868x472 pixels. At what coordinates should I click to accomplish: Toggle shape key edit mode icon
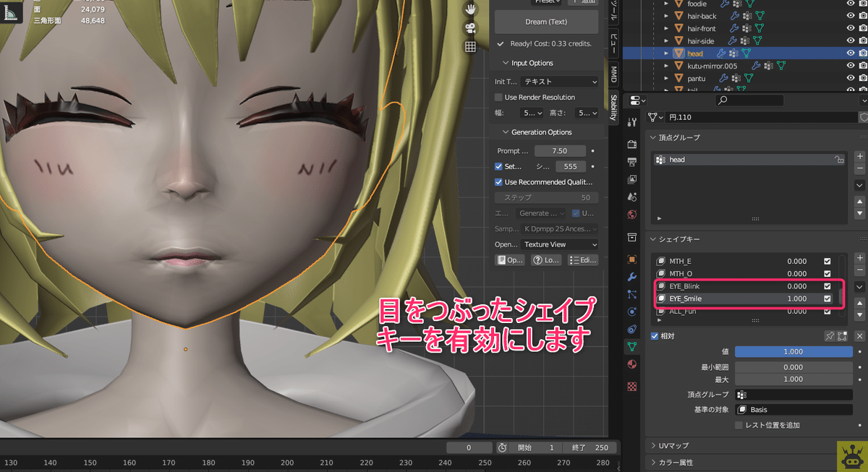point(843,336)
